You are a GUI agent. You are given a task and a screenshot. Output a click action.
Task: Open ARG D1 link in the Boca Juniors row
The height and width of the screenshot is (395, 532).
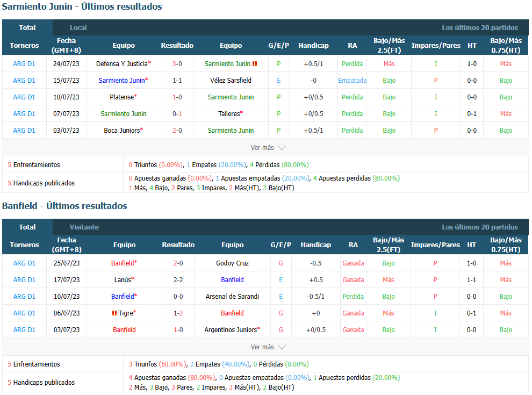pos(24,130)
